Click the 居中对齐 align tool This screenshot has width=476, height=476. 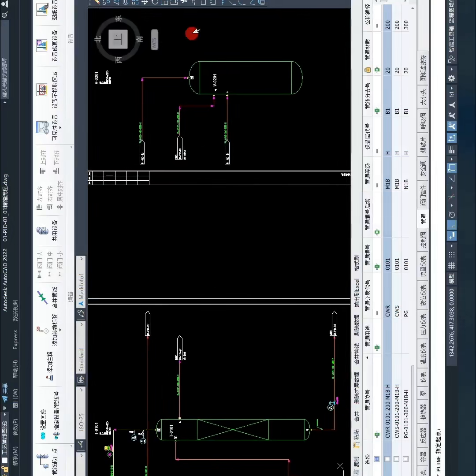click(x=60, y=195)
